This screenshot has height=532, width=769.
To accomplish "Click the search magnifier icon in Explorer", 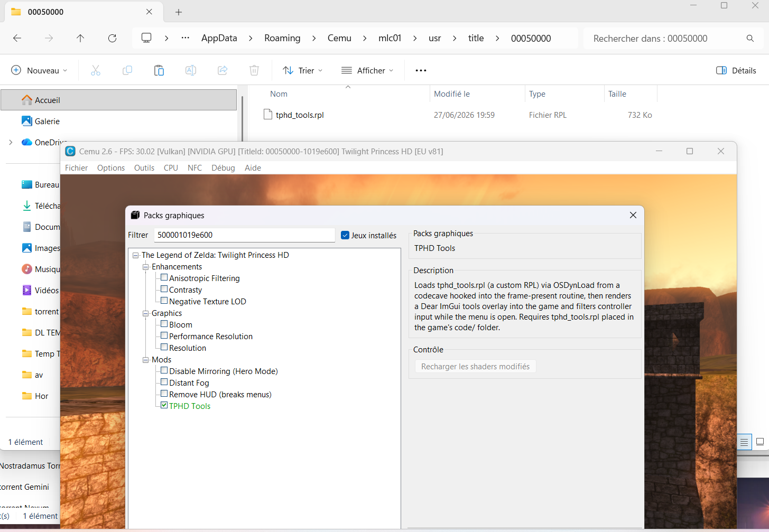I will pyautogui.click(x=750, y=38).
